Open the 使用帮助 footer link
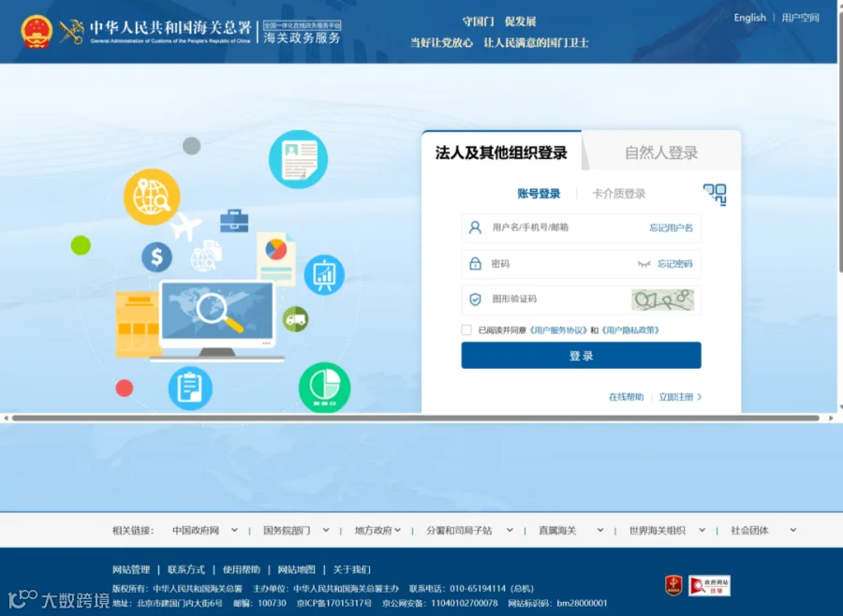Viewport: 843px width, 616px height. [x=242, y=570]
